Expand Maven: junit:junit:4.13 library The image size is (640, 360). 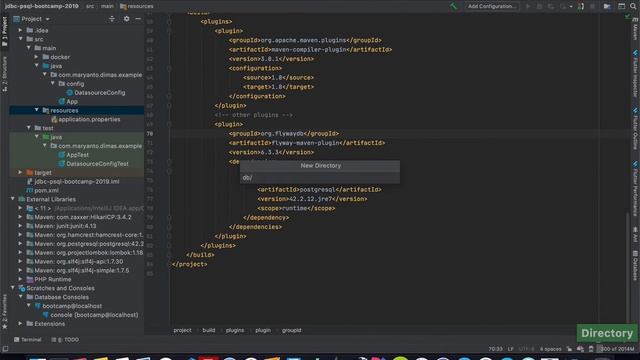pos(20,226)
